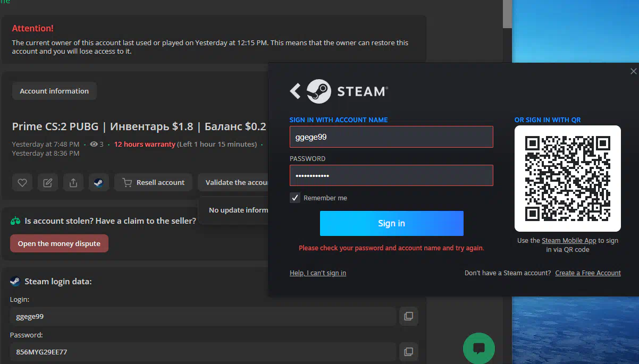The height and width of the screenshot is (364, 639).
Task: Click the Steam password input field
Action: pos(391,175)
